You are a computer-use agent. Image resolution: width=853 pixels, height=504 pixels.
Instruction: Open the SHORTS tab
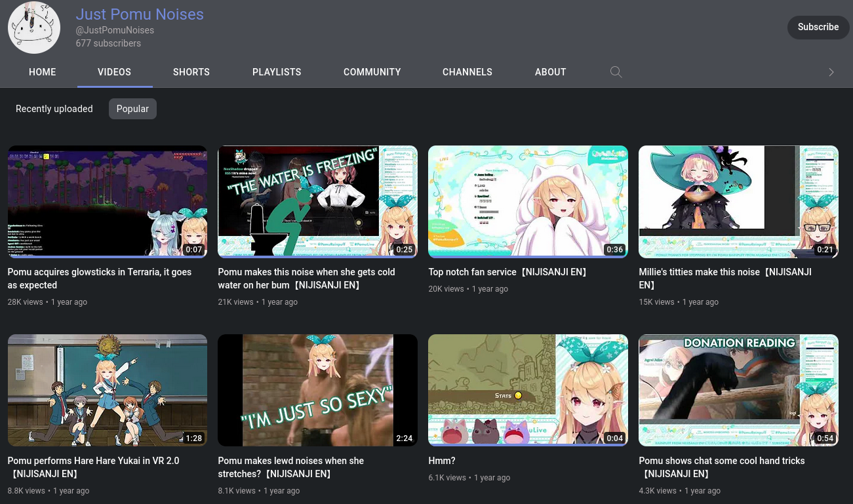pyautogui.click(x=191, y=72)
